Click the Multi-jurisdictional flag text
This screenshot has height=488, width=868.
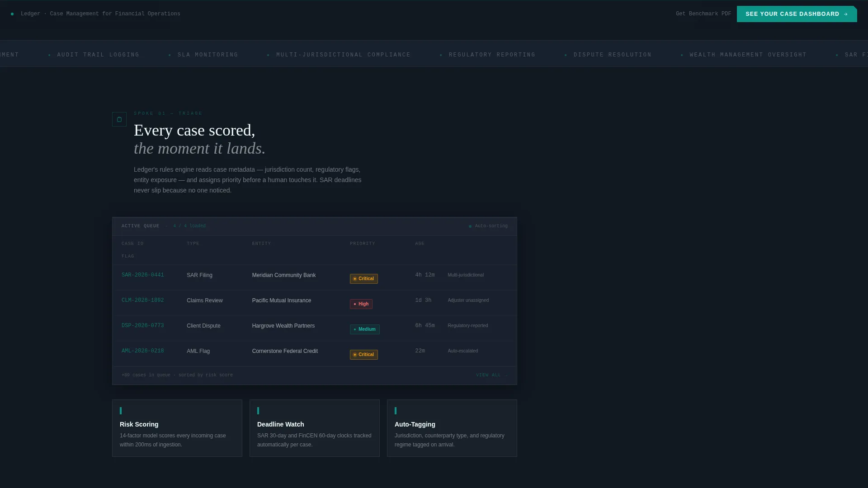(x=466, y=275)
